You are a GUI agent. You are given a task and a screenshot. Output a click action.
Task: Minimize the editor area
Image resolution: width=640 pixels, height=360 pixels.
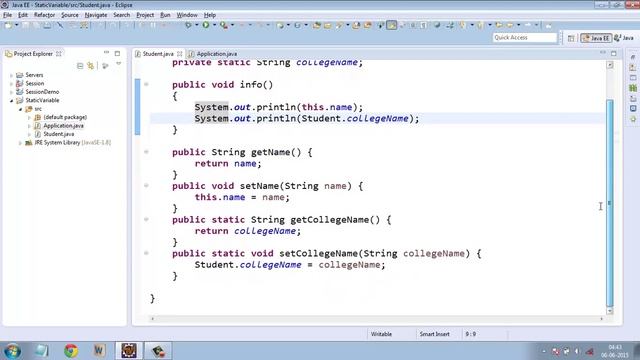[x=603, y=53]
